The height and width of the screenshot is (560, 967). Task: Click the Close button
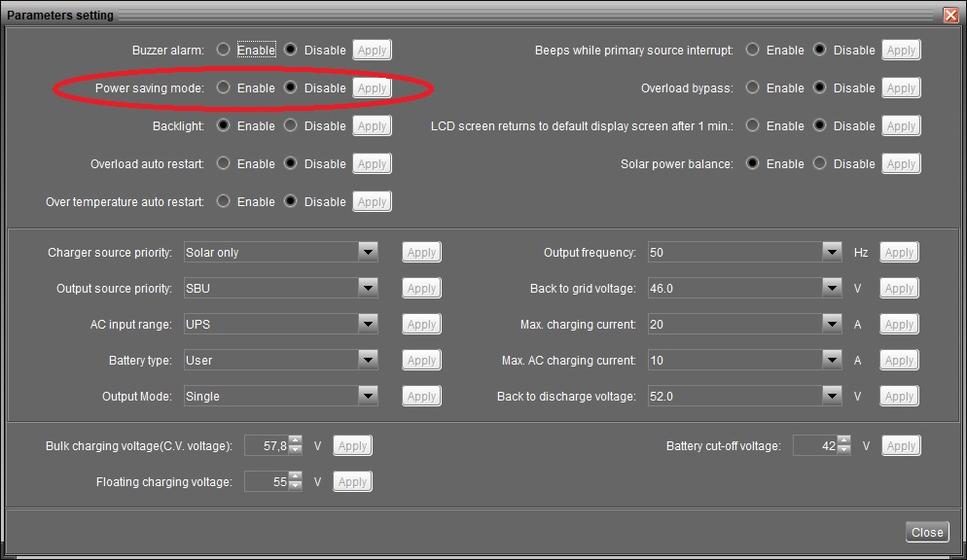tap(926, 532)
